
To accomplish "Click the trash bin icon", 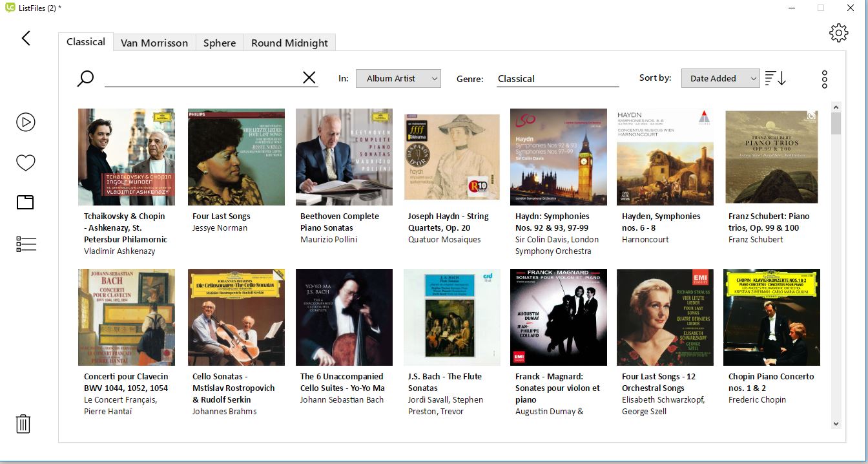I will pyautogui.click(x=23, y=424).
